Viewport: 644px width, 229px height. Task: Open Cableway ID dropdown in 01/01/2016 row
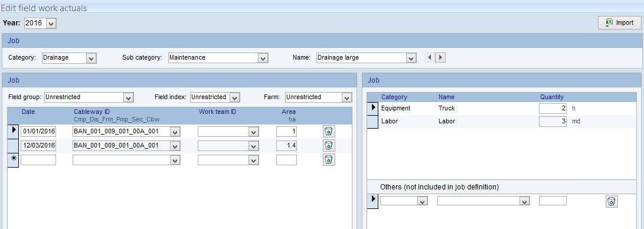point(175,132)
